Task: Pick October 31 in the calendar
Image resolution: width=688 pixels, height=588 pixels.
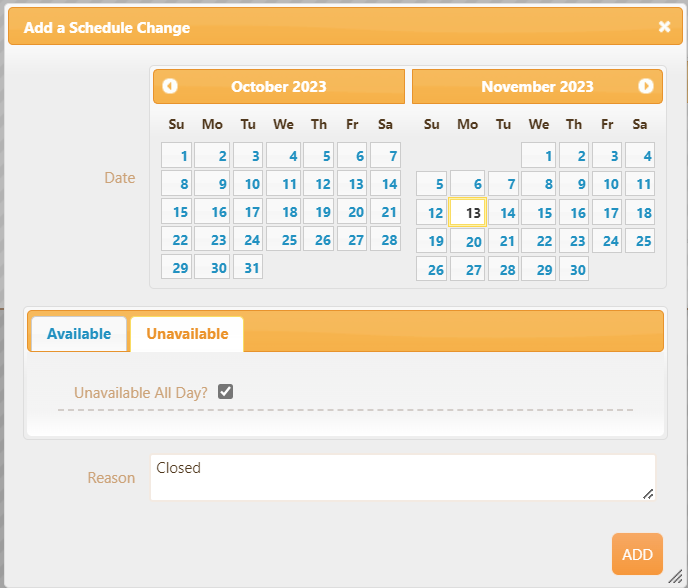Action: tap(249, 268)
